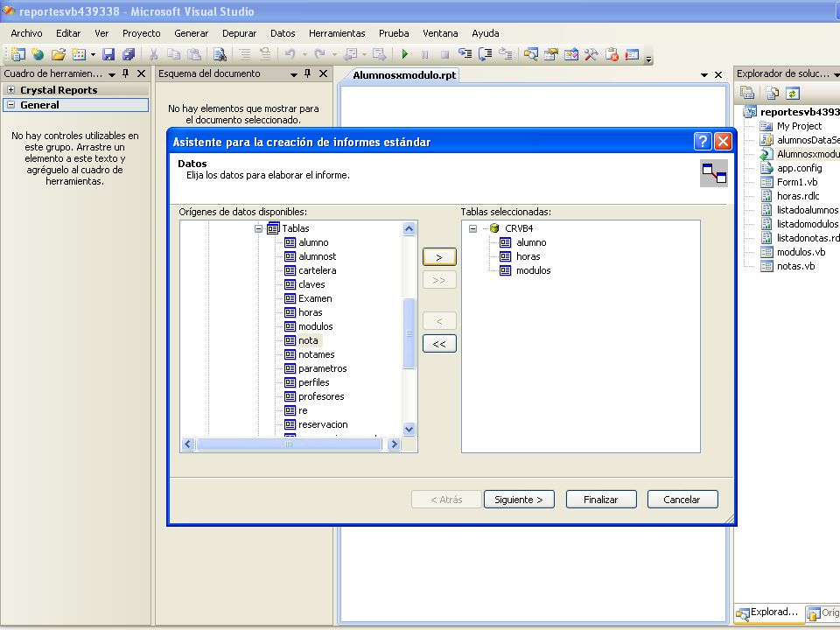Click the remove all tables '<<' button
This screenshot has width=840, height=630.
(x=439, y=344)
